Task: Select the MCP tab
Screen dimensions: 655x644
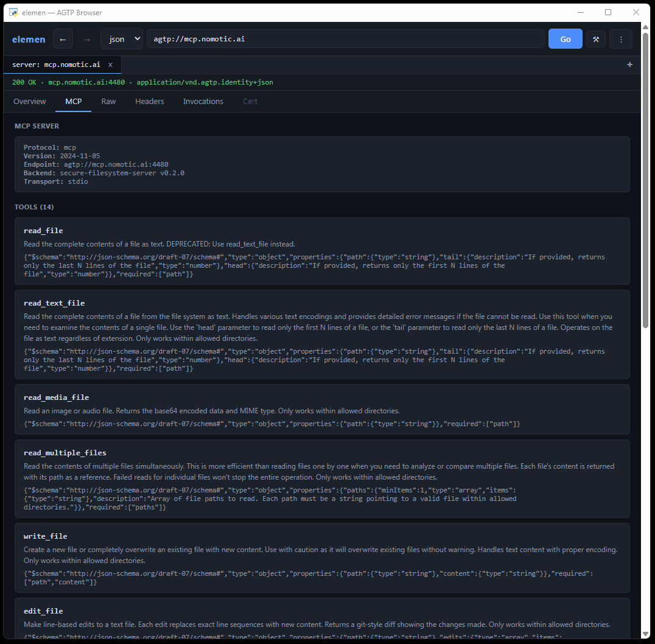Action: click(74, 102)
